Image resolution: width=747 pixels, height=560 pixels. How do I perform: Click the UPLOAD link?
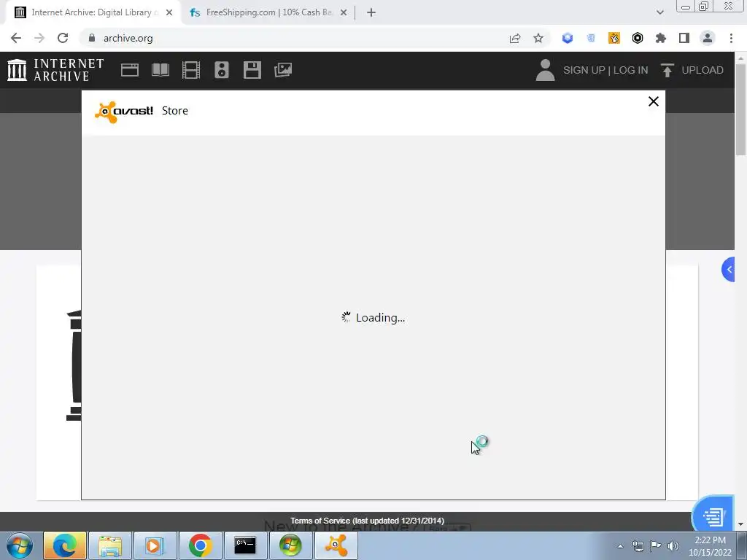tap(703, 70)
